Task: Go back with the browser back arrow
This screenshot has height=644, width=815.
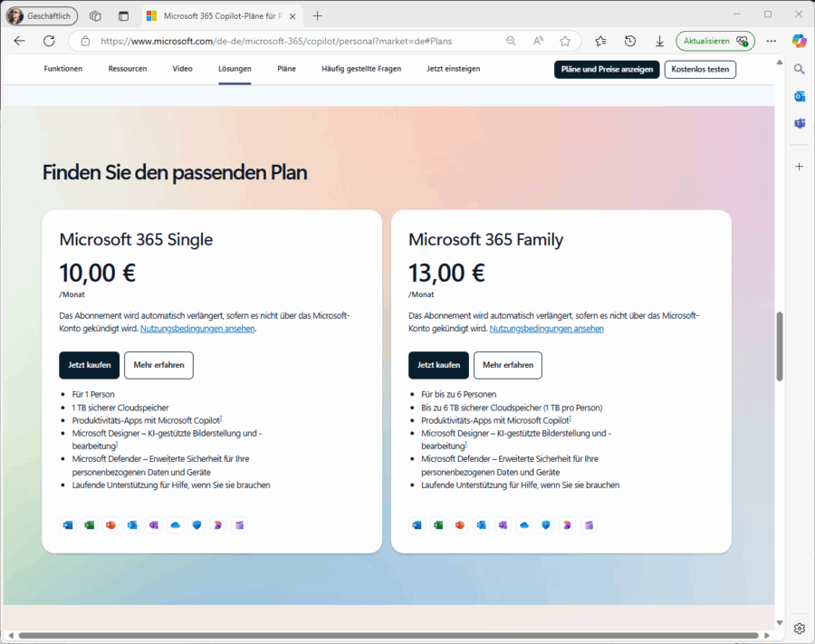Action: (19, 41)
